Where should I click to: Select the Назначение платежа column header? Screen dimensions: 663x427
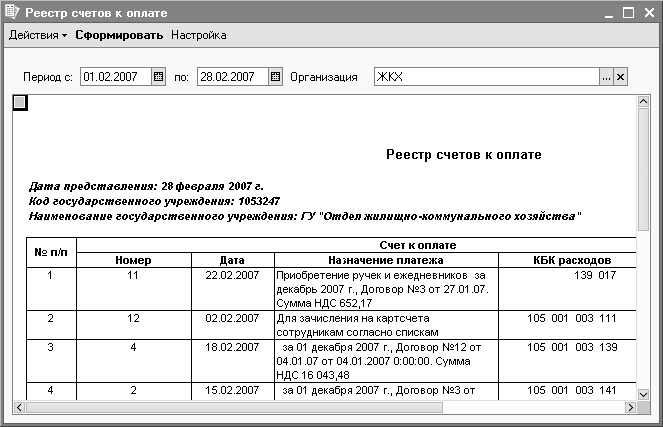[x=386, y=260]
